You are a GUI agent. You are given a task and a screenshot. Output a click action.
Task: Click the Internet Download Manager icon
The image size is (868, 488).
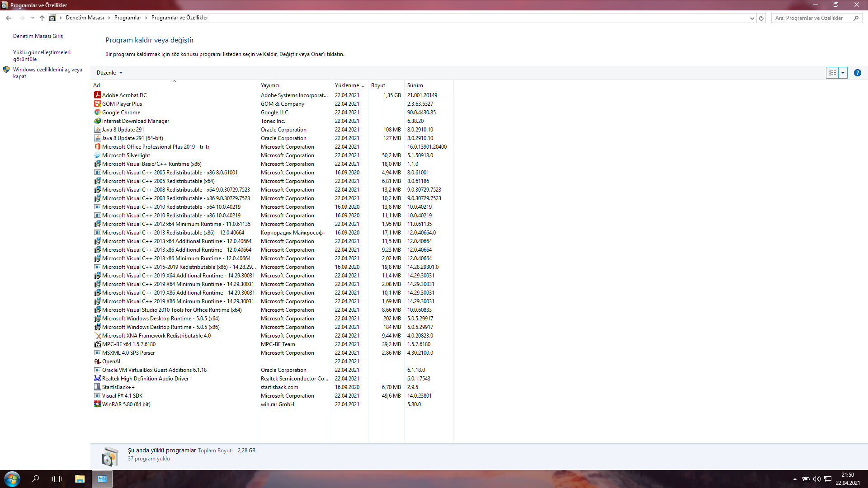(x=97, y=121)
